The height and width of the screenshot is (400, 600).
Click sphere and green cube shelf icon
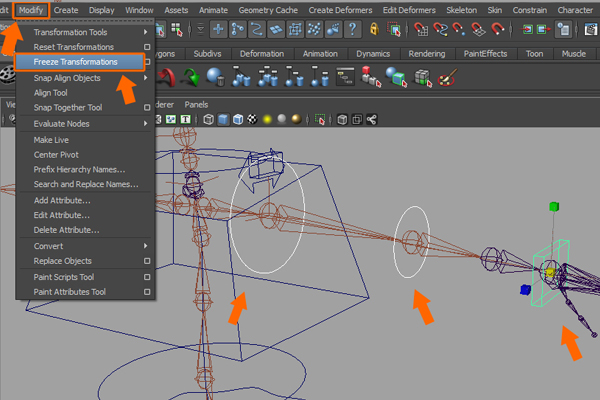pos(396,77)
